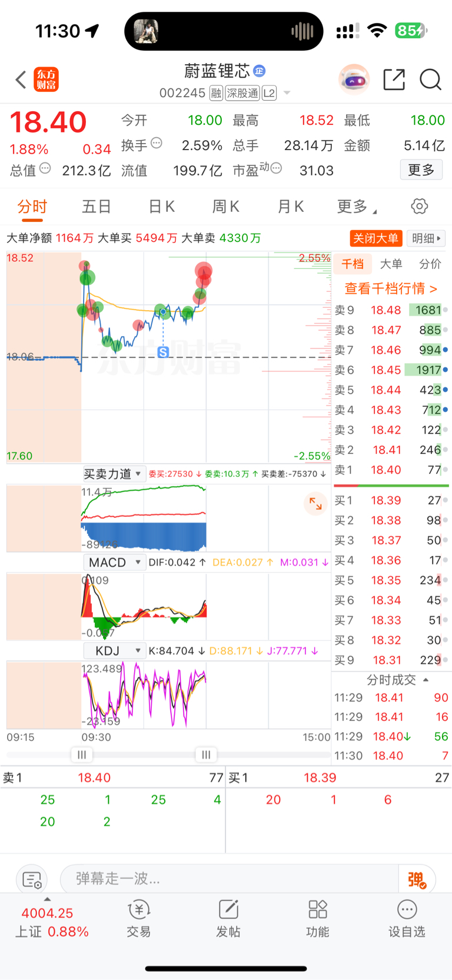Viewport: 452px width, 980px height.
Task: Open chart settings gear icon
Action: point(419,207)
